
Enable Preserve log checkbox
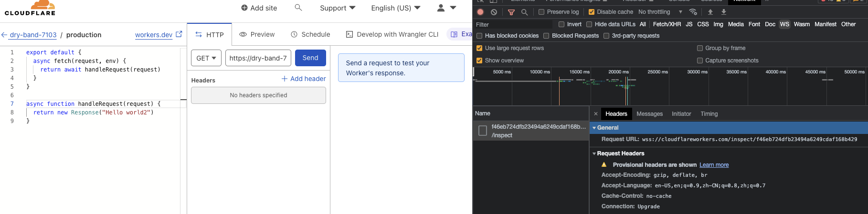click(541, 12)
